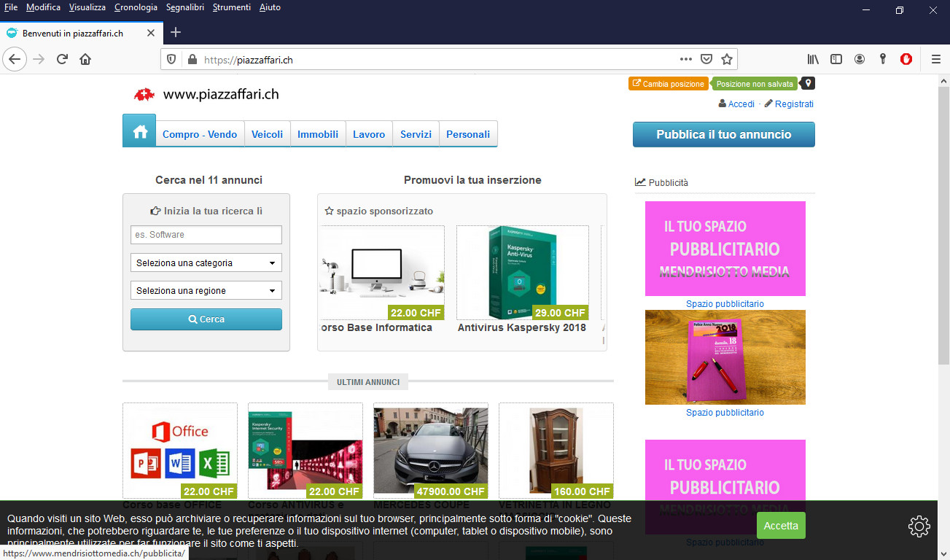
Task: Open the tracking protection shield icon
Action: click(172, 60)
